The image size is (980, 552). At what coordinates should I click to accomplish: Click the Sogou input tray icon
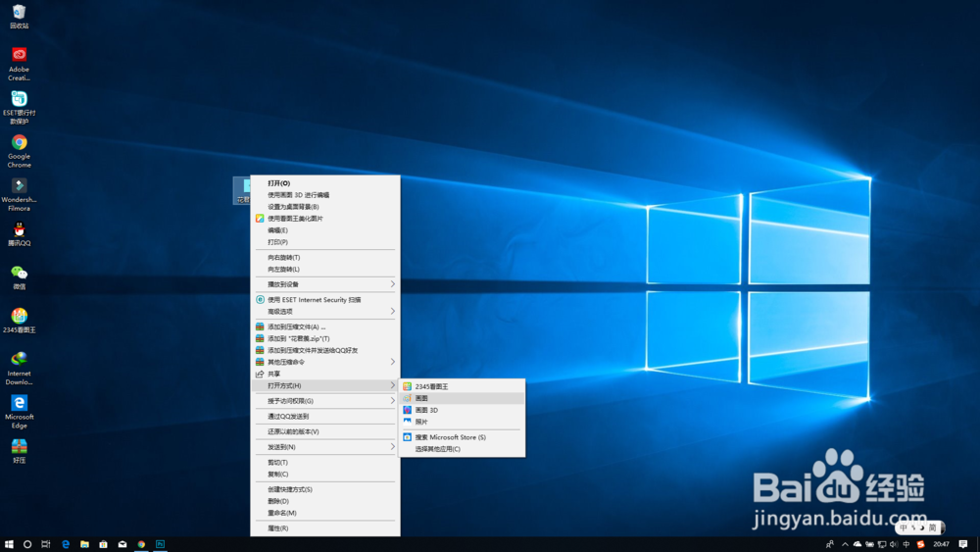click(920, 544)
